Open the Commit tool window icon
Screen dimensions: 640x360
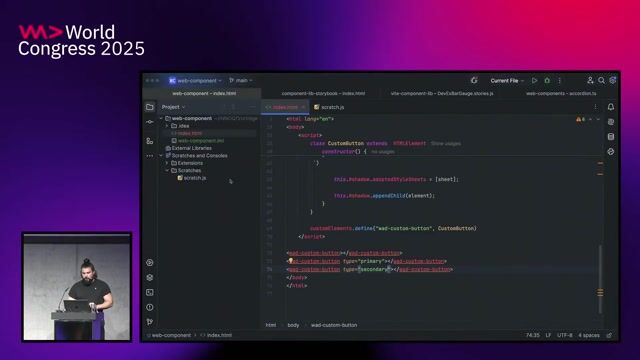click(150, 122)
